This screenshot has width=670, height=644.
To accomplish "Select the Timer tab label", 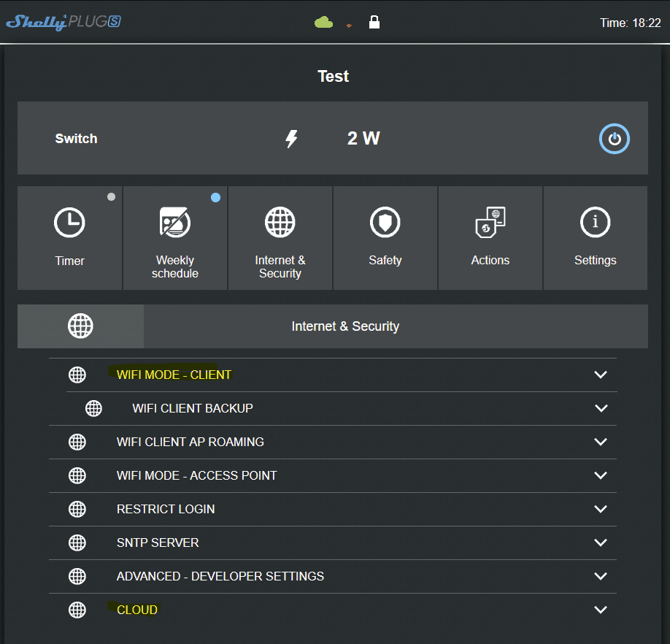I will (69, 261).
